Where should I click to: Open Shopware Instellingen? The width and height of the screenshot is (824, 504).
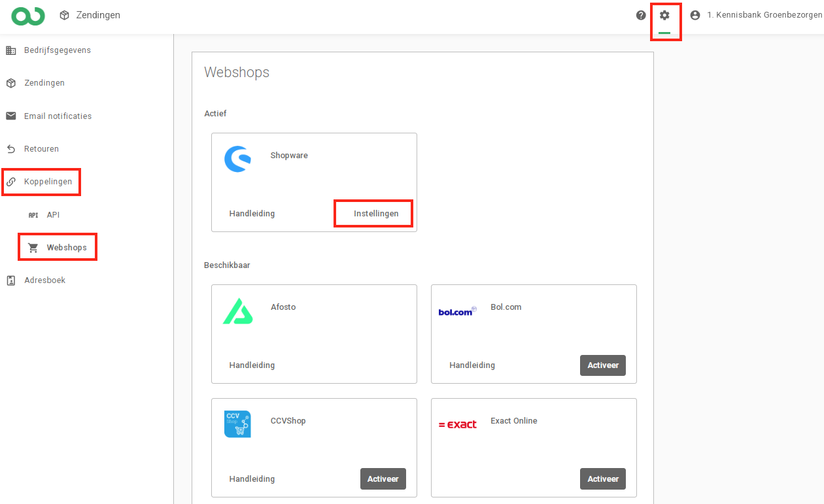tap(376, 214)
